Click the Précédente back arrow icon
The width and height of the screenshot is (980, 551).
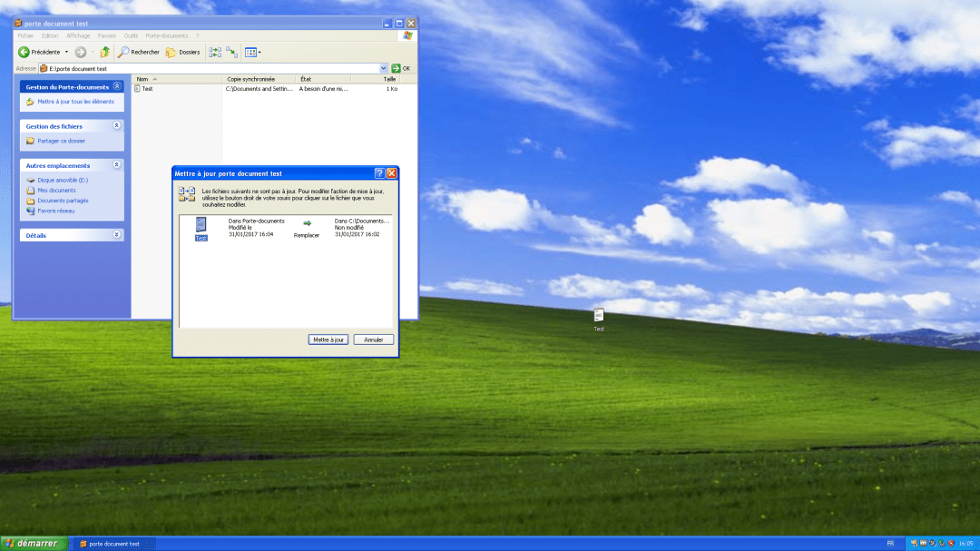(x=24, y=52)
